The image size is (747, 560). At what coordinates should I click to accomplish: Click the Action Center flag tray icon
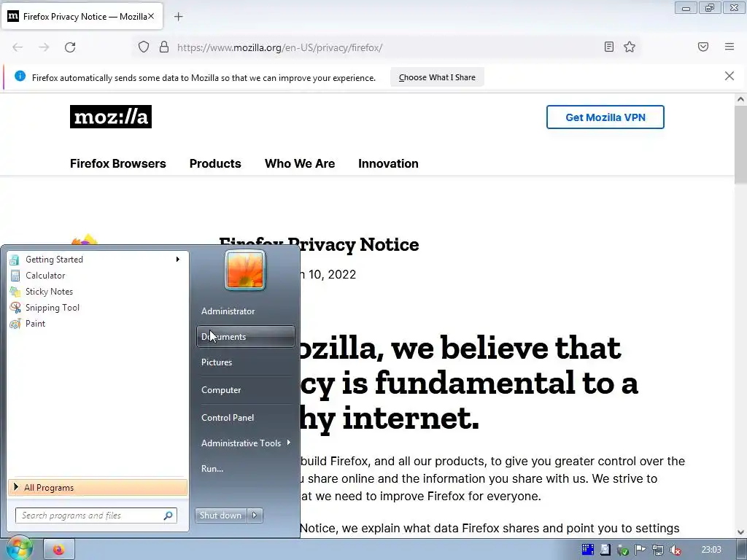coord(640,550)
